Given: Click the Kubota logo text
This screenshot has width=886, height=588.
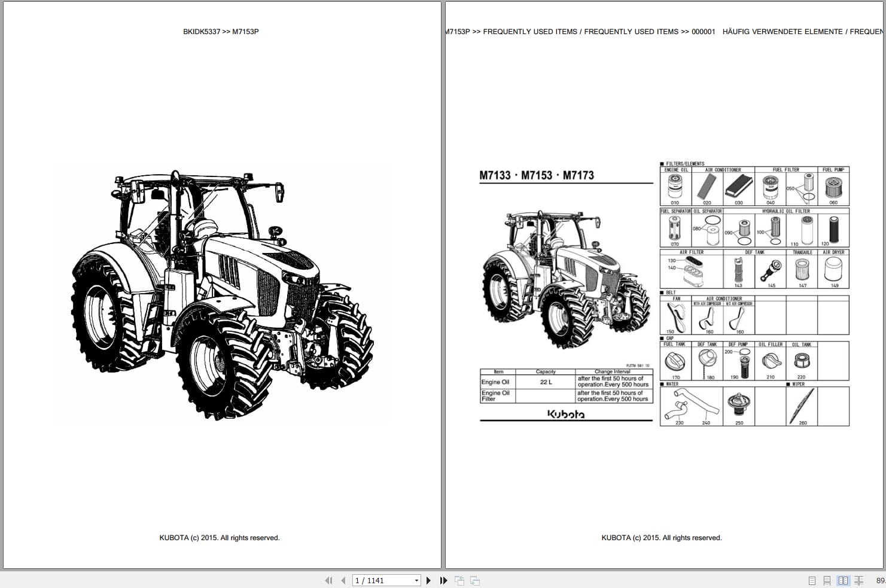Looking at the screenshot, I should tap(566, 414).
